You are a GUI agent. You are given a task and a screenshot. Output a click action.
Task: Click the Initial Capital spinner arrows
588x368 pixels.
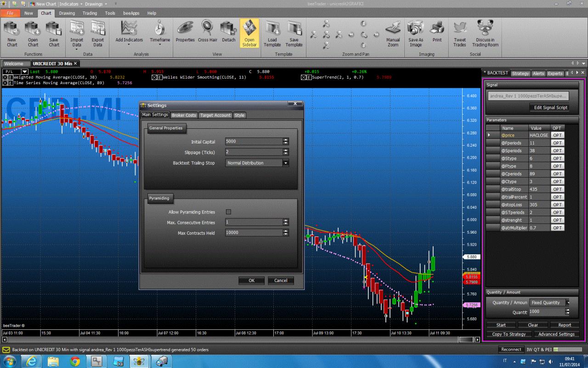[x=286, y=141]
